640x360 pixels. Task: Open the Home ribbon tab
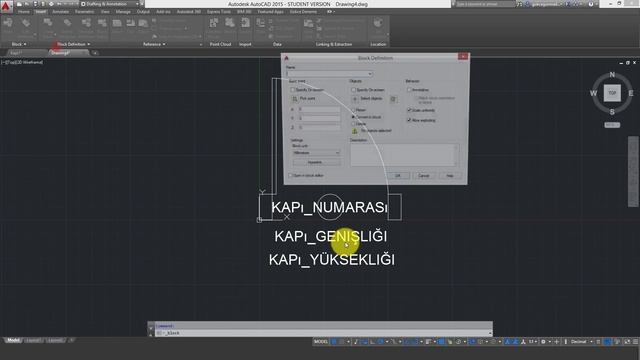pos(23,12)
